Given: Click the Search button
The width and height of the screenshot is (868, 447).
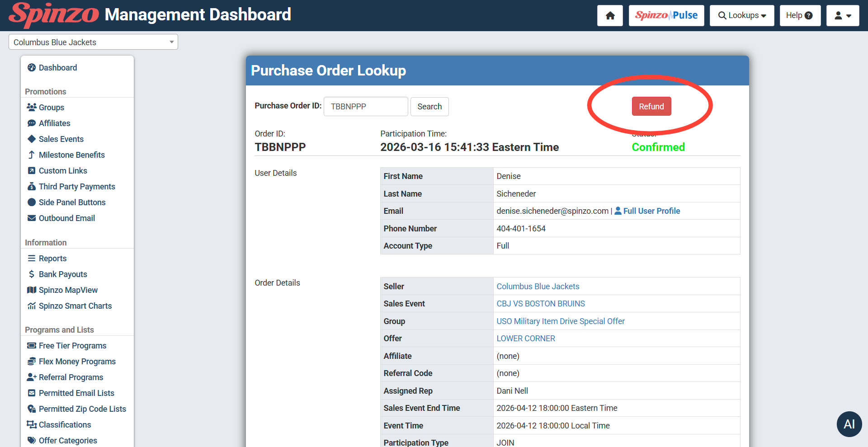Looking at the screenshot, I should (429, 107).
